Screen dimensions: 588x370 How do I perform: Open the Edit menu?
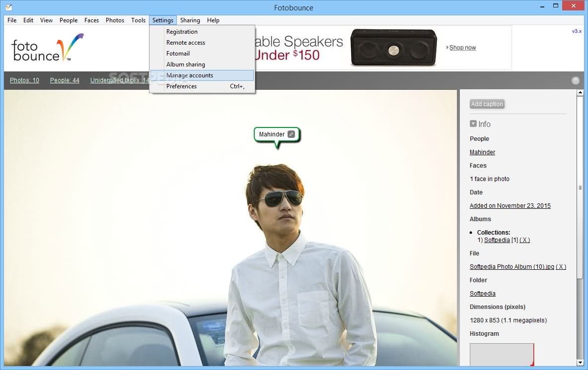click(x=28, y=20)
